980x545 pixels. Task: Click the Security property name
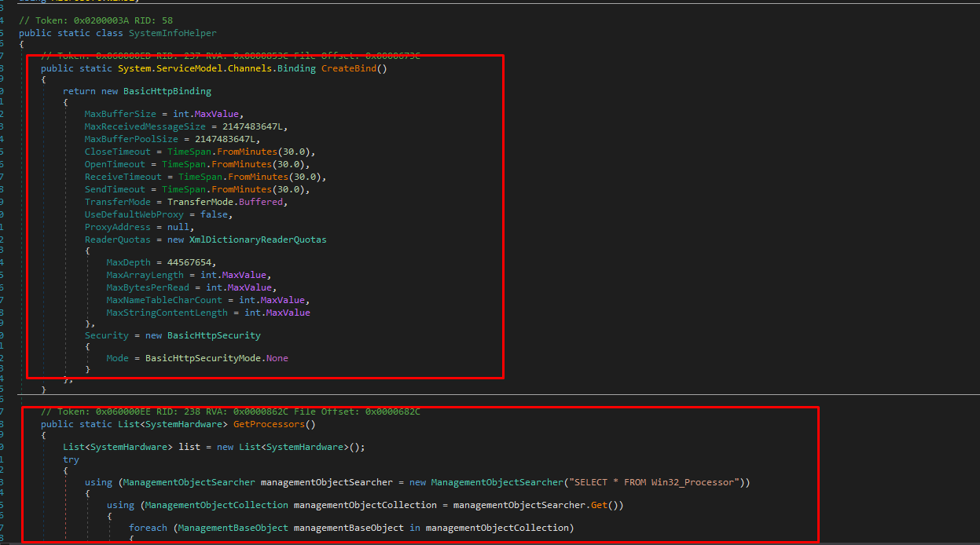(107, 335)
